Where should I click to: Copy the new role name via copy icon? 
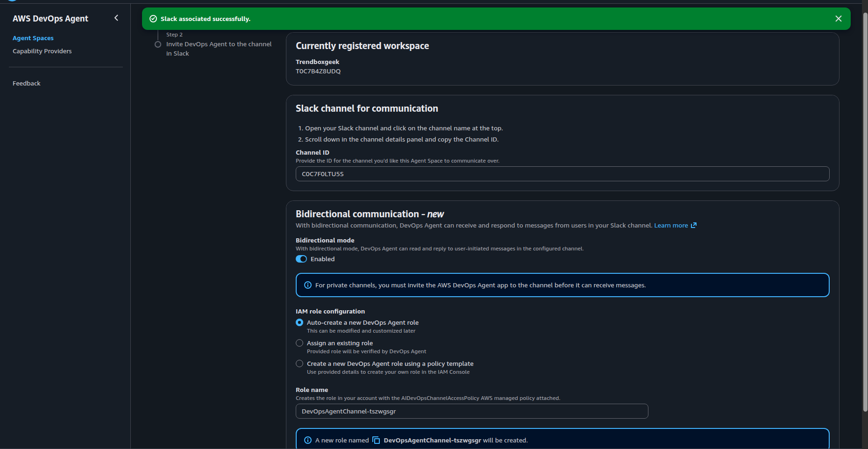pos(376,440)
